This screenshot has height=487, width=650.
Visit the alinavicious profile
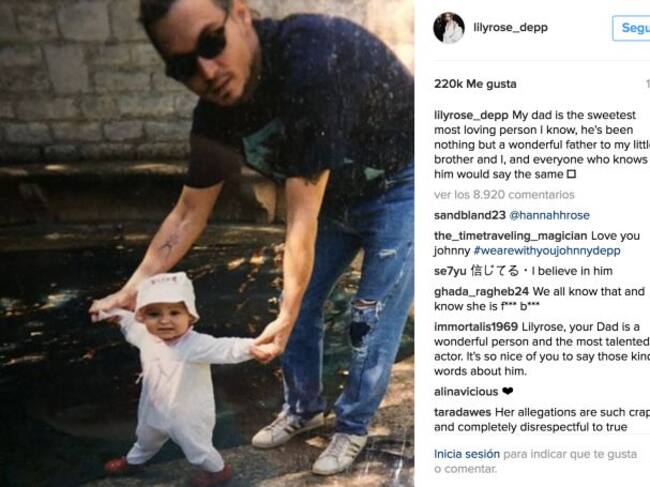pos(466,392)
